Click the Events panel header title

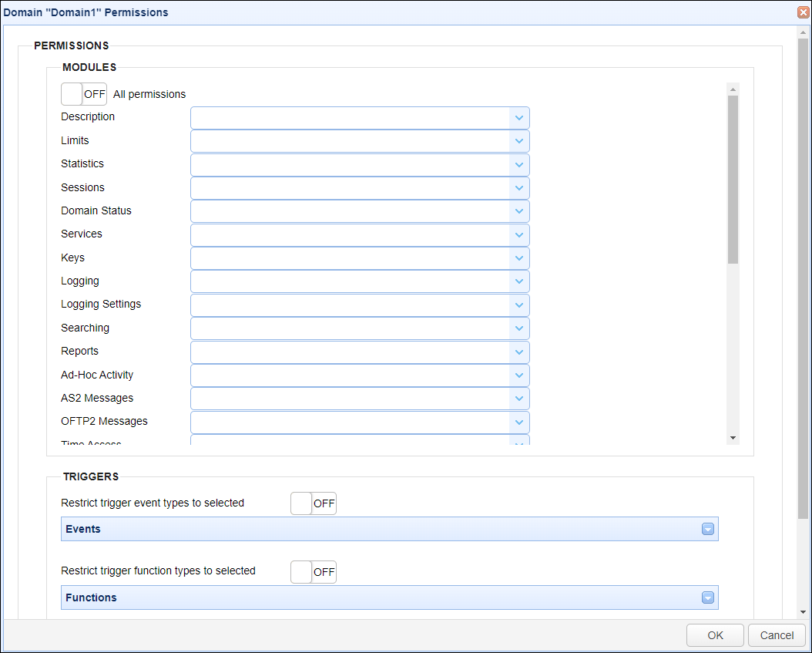83,529
